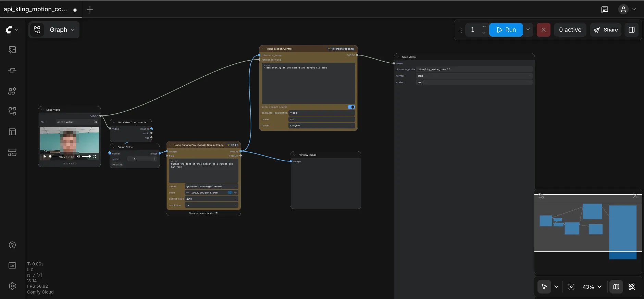Image resolution: width=644 pixels, height=299 pixels.
Task: Open the selection tool mode dropdown
Action: 556,287
